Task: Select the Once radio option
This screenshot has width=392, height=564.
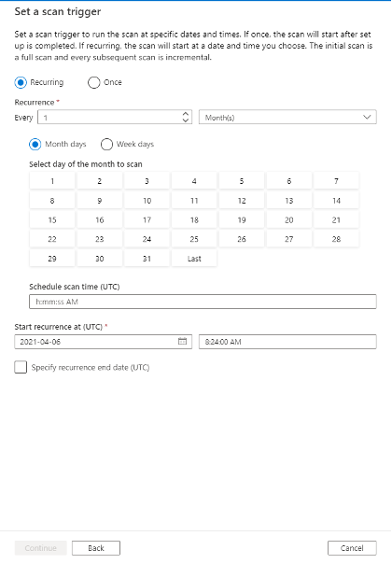Action: [94, 82]
